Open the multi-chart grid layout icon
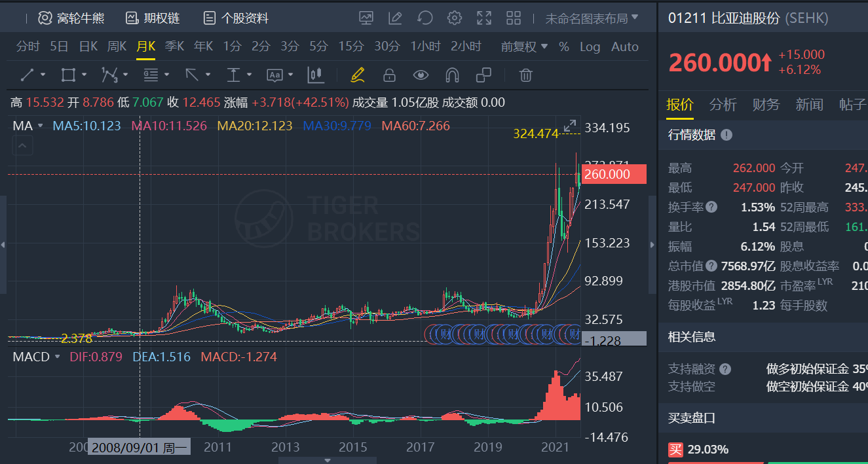 (x=514, y=18)
